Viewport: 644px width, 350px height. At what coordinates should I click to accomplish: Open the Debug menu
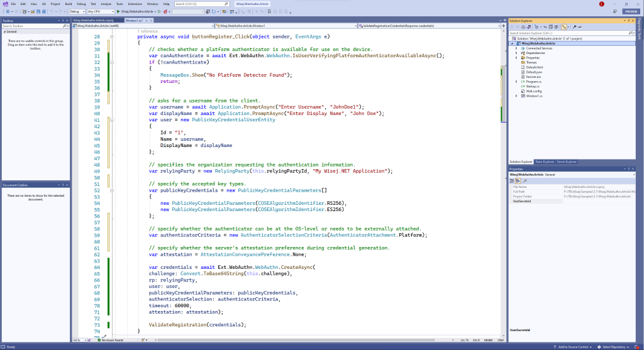click(81, 4)
